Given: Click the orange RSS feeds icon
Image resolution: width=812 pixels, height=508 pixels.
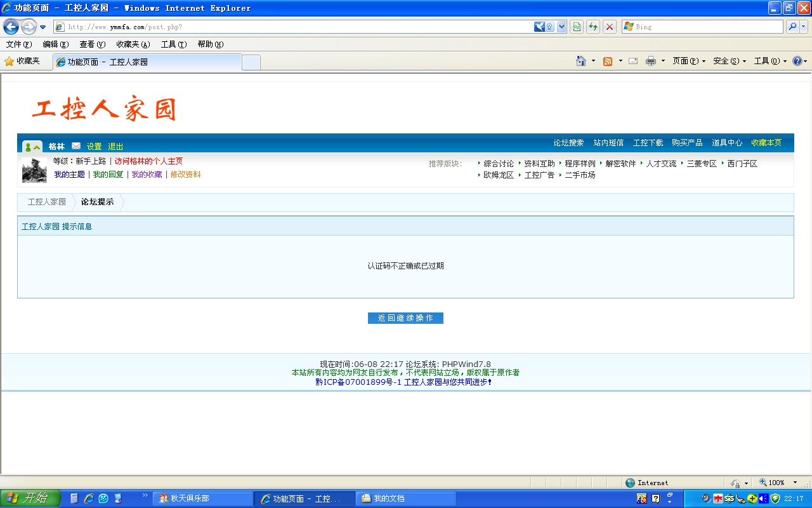Looking at the screenshot, I should tap(608, 61).
